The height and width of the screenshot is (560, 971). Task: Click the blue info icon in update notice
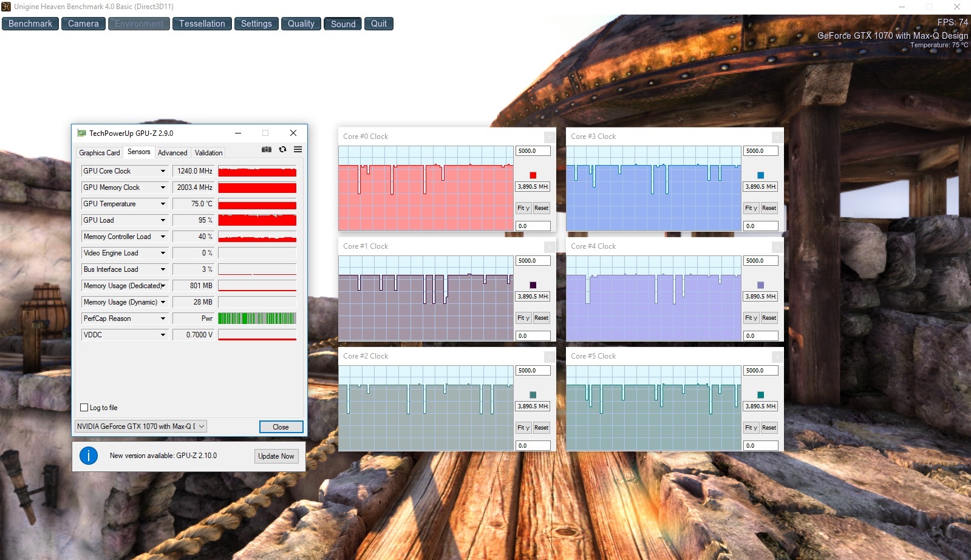pos(89,456)
